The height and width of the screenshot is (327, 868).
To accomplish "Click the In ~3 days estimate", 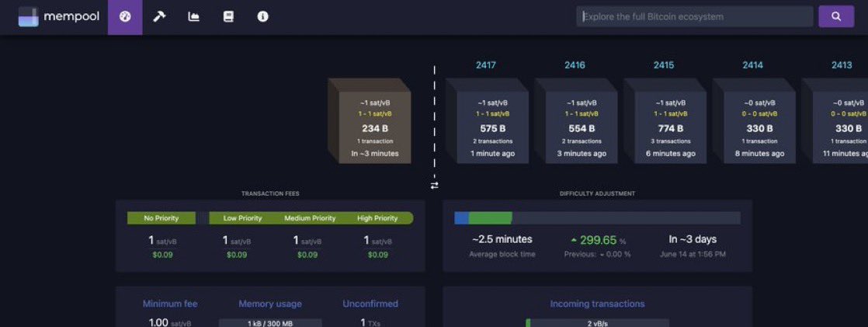I will (x=693, y=239).
